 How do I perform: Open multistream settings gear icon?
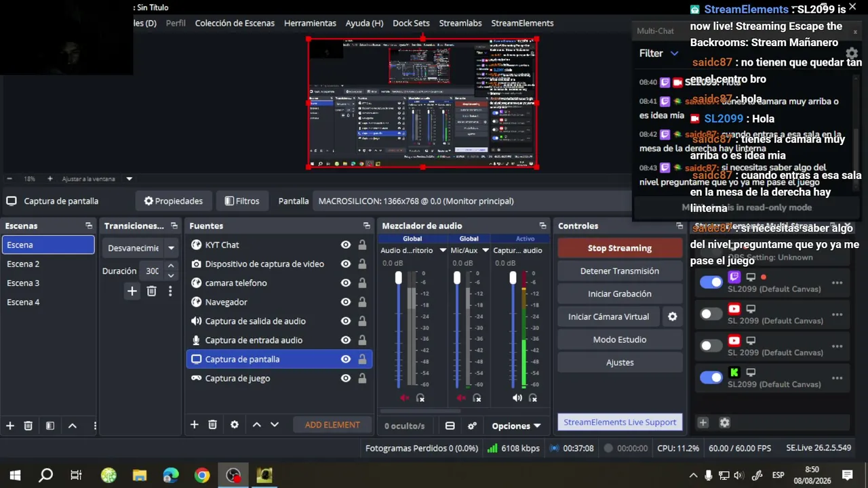tap(724, 422)
